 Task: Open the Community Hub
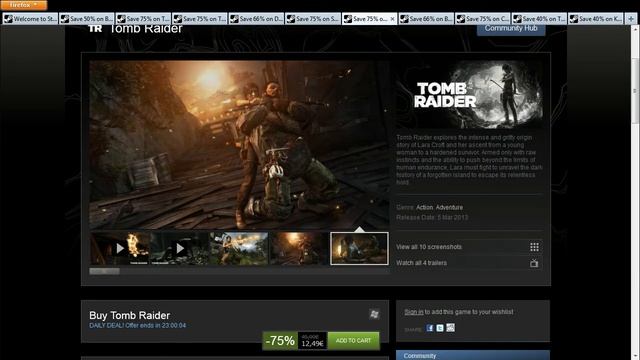[x=511, y=29]
